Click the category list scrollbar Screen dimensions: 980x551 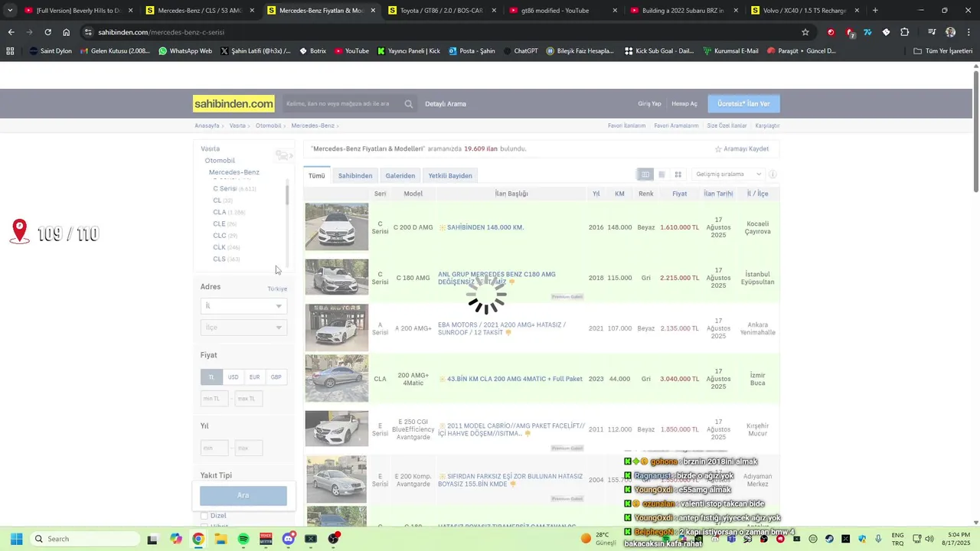click(x=287, y=194)
